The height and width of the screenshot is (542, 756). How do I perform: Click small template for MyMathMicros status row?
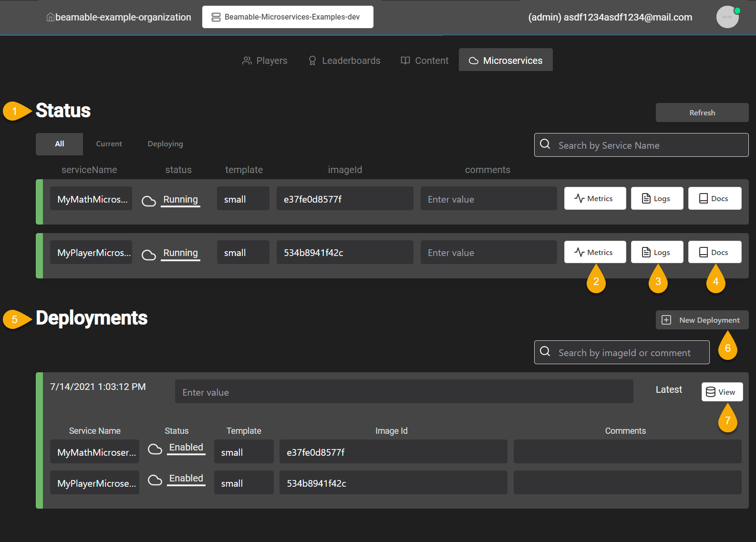[x=243, y=198]
